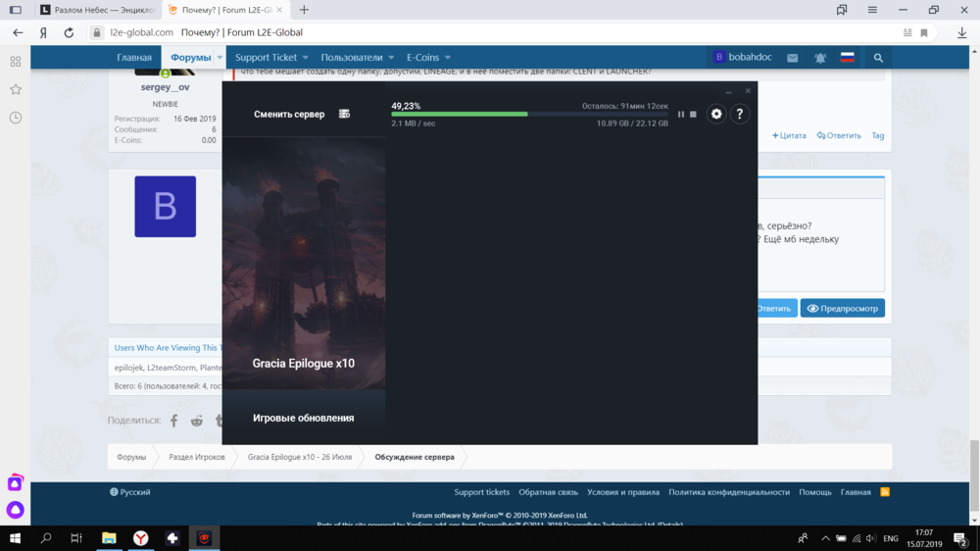Open the RSS feed icon in footer
980x551 pixels.
(x=884, y=492)
